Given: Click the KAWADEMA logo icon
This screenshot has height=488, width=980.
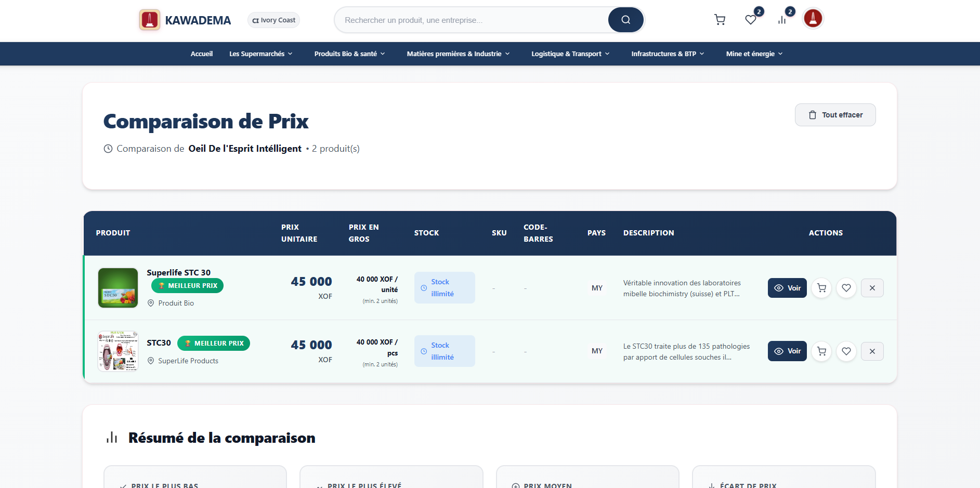Looking at the screenshot, I should coord(150,19).
